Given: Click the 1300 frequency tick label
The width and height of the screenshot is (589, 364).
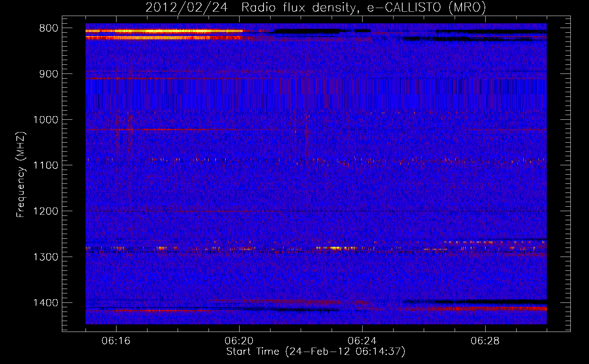Looking at the screenshot, I should click(x=46, y=257).
